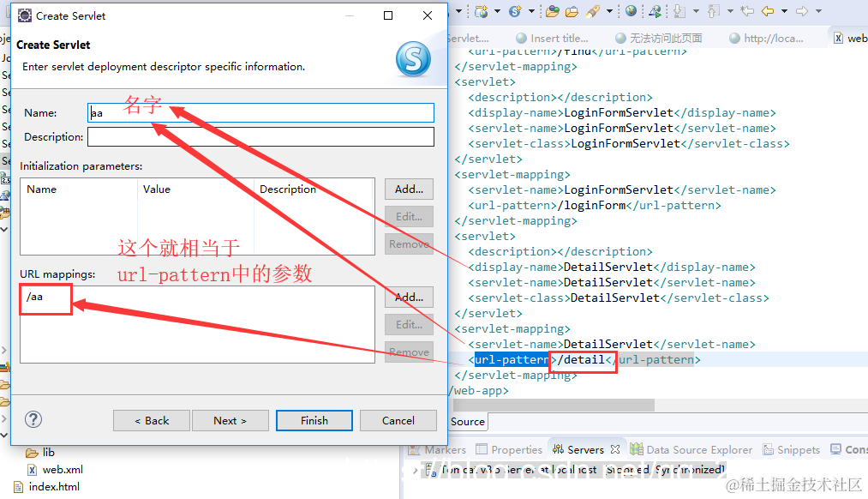Click the yellow Back navigation arrow
This screenshot has height=499, width=868.
(768, 11)
